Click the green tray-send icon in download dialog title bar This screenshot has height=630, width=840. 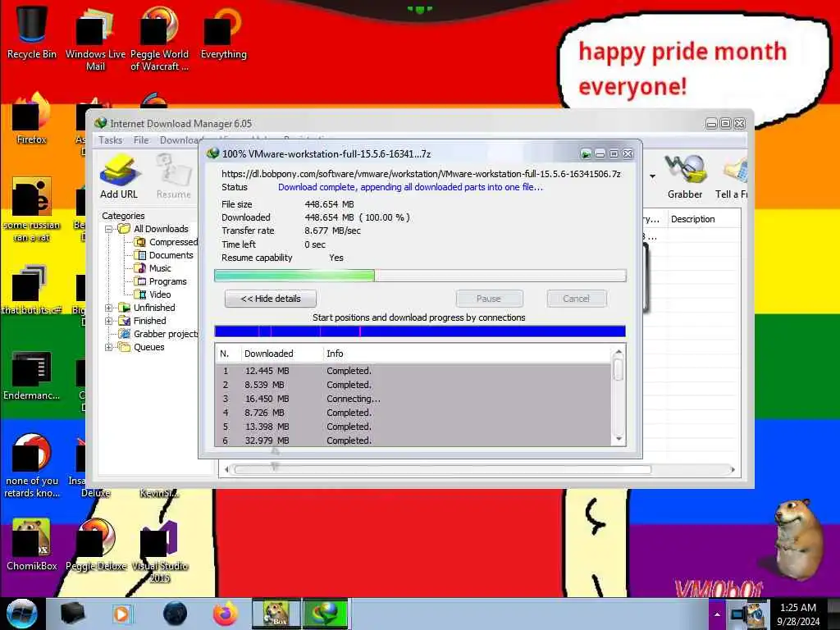coord(586,154)
